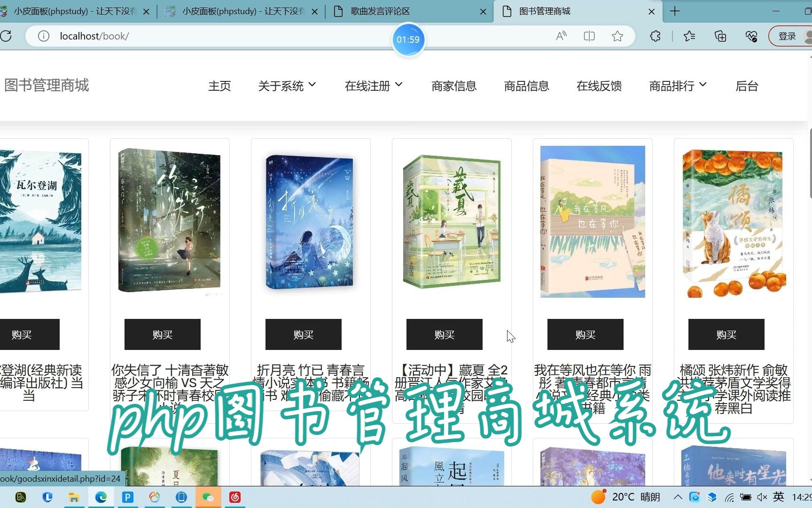Image resolution: width=812 pixels, height=508 pixels.
Task: Open Browser essentials heart icon
Action: tap(751, 36)
